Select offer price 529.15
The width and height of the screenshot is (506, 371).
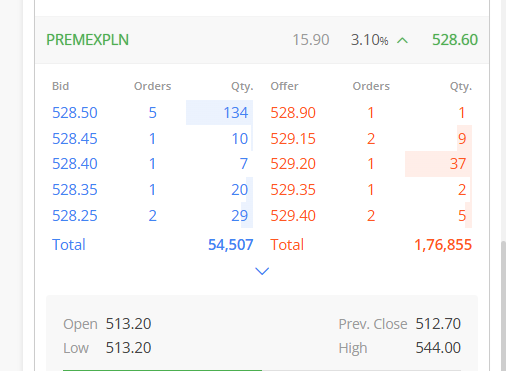click(293, 139)
